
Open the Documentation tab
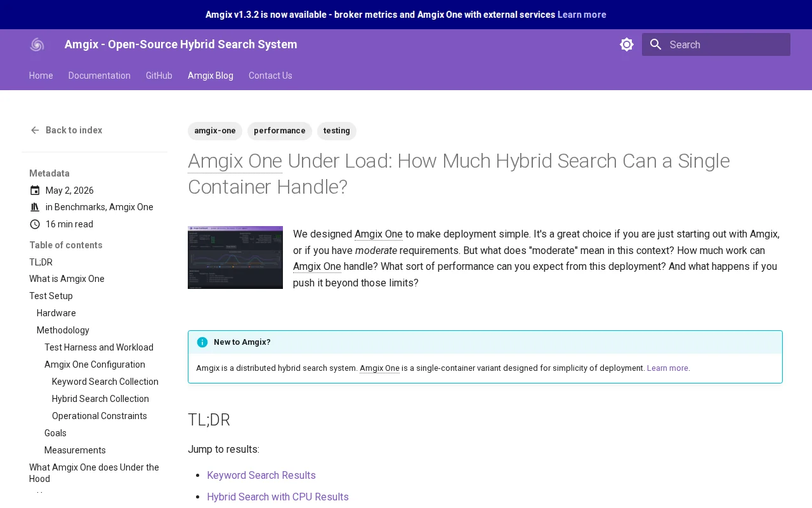100,76
